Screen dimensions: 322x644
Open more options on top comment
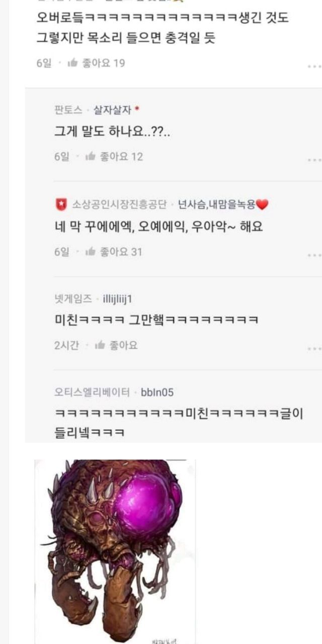[x=314, y=66]
